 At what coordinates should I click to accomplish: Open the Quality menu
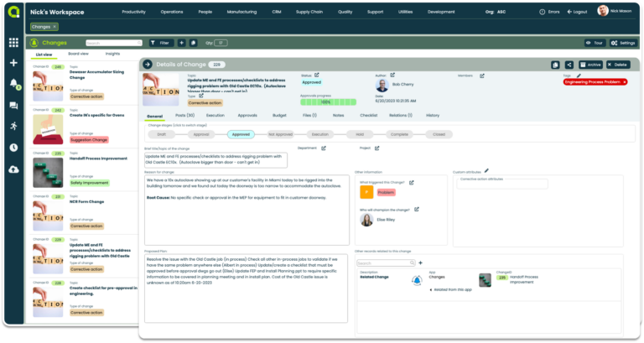tap(345, 12)
